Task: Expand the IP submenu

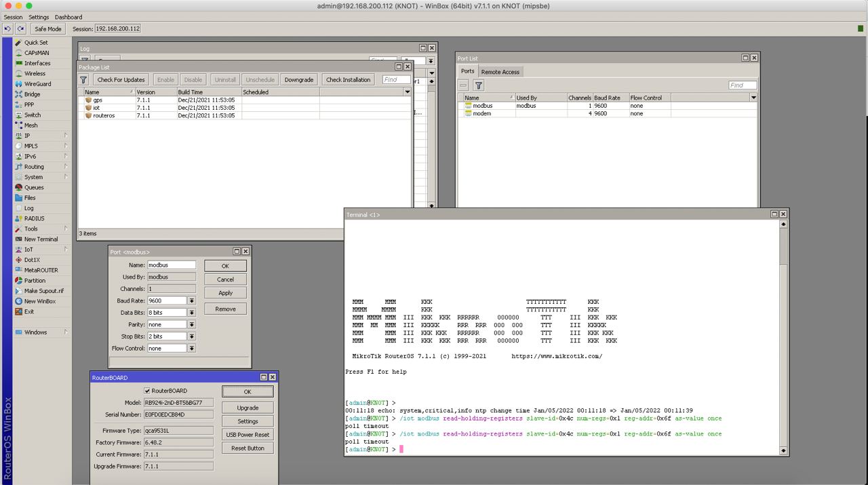Action: [41, 136]
